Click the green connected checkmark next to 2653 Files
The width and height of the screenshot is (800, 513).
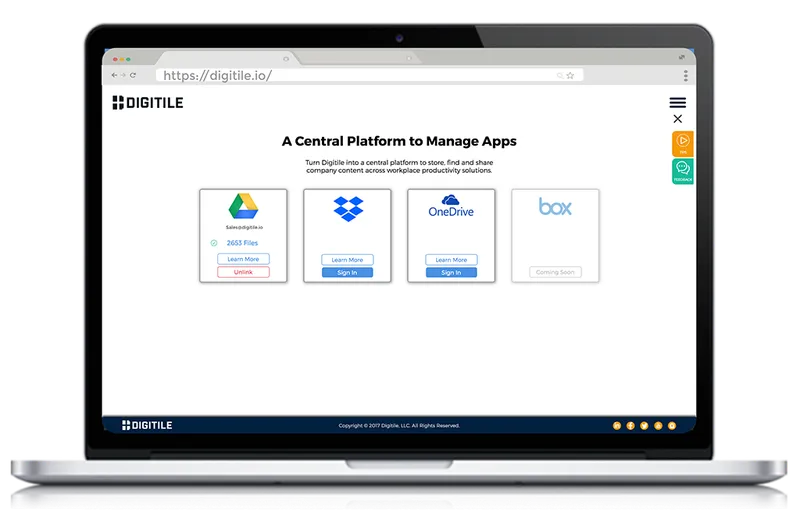pos(214,243)
